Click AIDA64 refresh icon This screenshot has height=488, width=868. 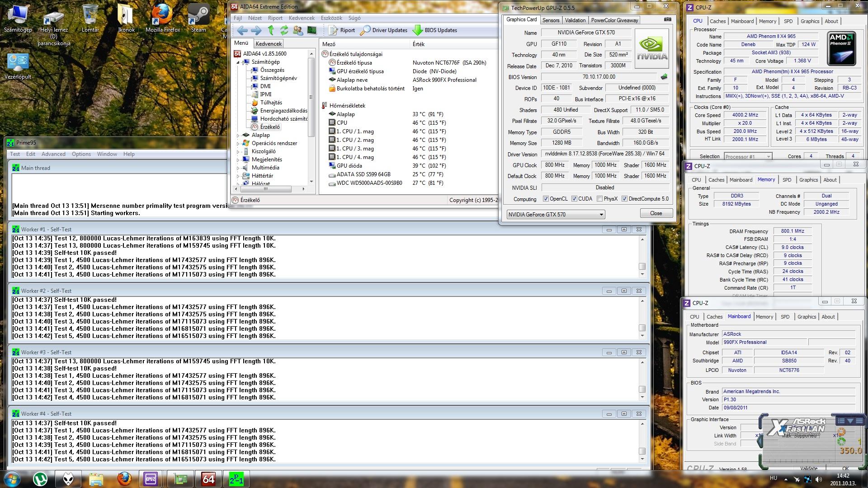click(x=284, y=30)
